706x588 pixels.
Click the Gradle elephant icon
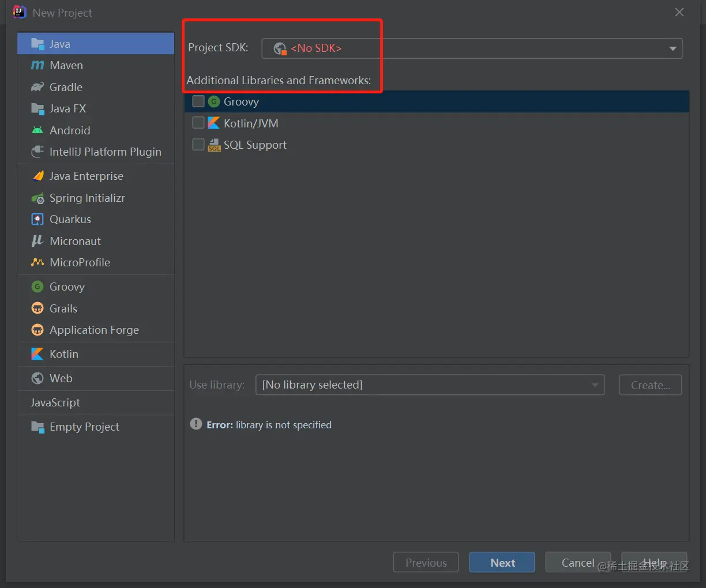[x=37, y=87]
